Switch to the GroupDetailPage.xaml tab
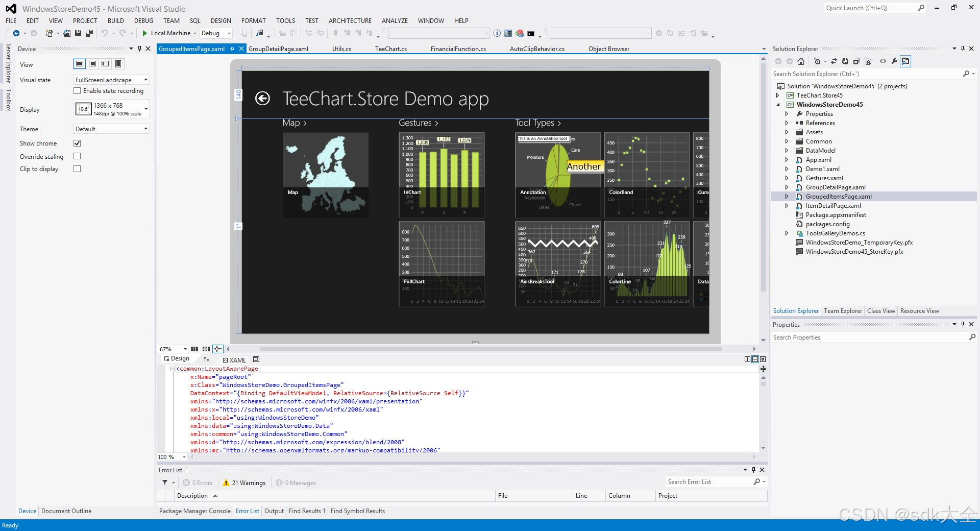 pos(278,49)
